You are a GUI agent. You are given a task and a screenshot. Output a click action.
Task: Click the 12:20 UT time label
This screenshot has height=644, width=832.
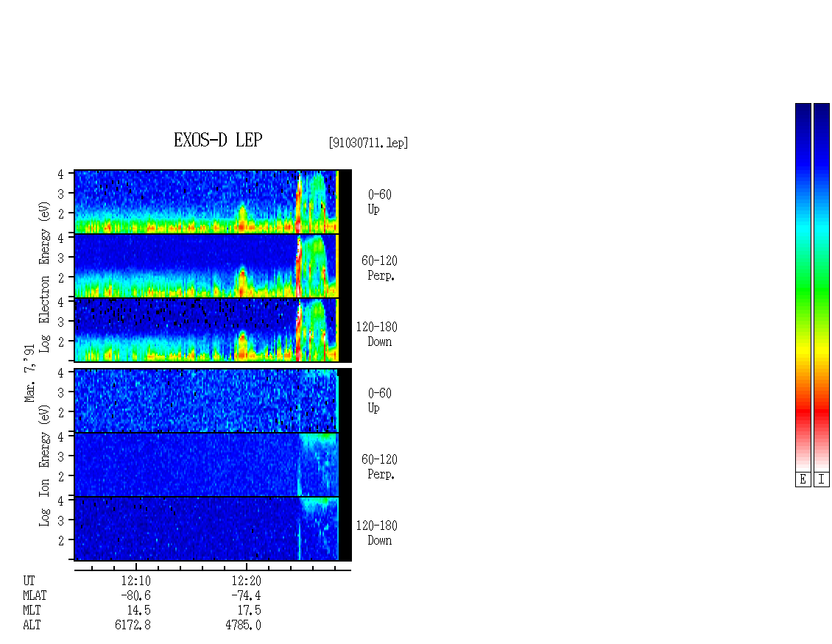(246, 581)
